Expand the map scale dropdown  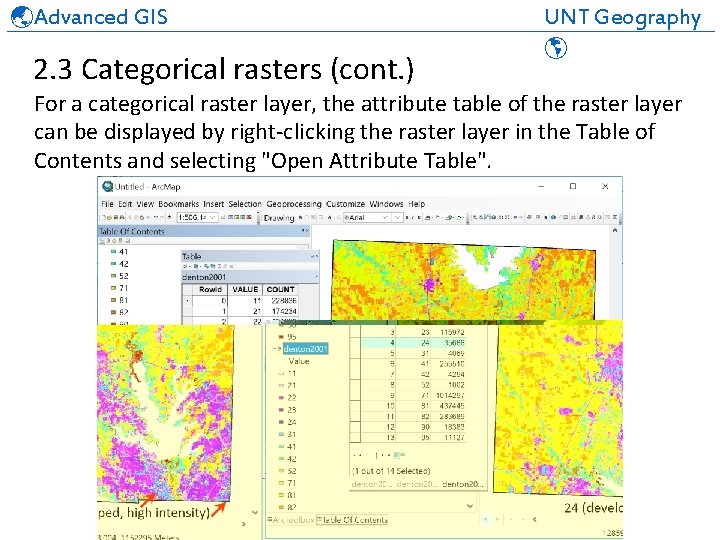pyautogui.click(x=213, y=217)
